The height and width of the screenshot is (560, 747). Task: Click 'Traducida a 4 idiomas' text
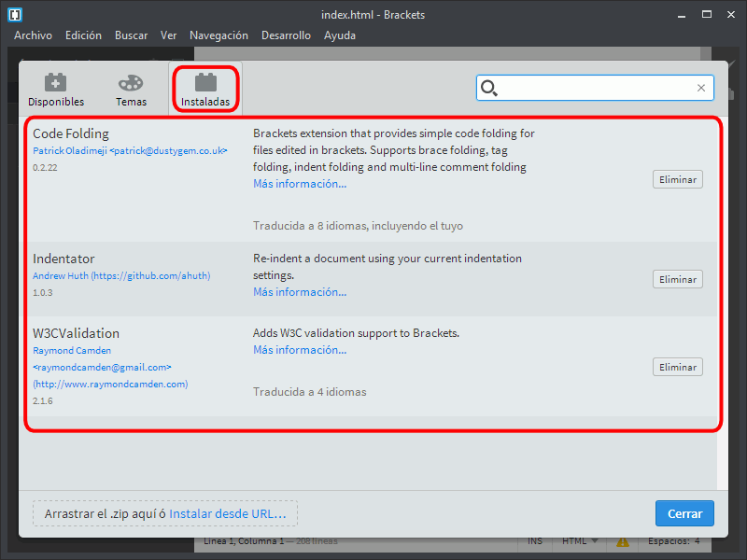tap(310, 392)
